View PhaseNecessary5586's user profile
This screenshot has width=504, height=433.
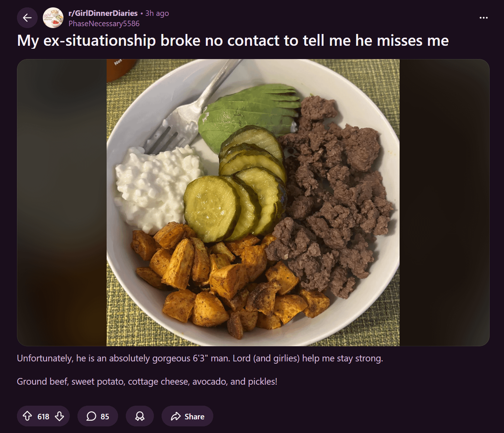pos(104,23)
